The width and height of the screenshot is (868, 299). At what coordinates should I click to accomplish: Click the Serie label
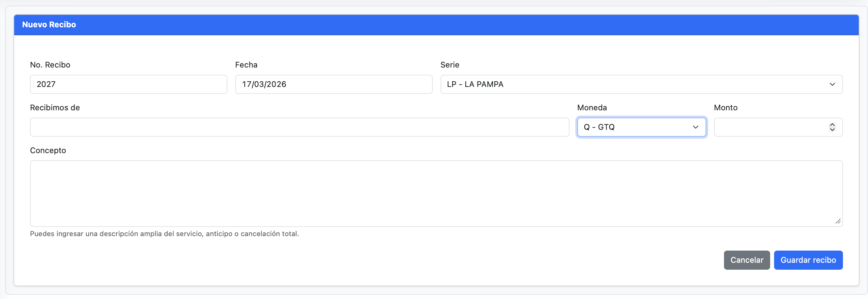pyautogui.click(x=449, y=65)
